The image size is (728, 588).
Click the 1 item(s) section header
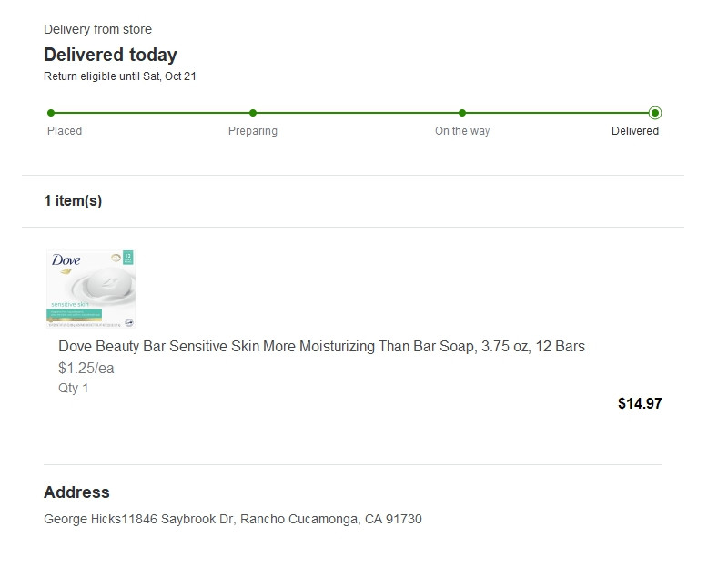73,201
